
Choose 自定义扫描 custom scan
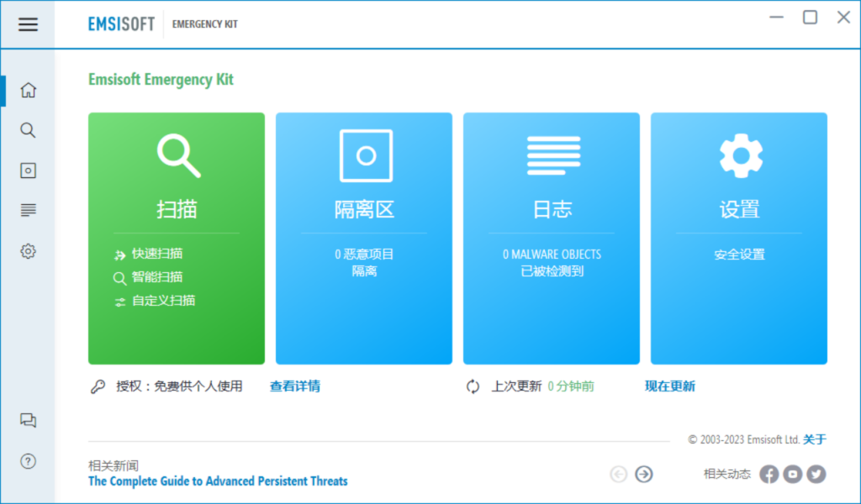[x=163, y=301]
